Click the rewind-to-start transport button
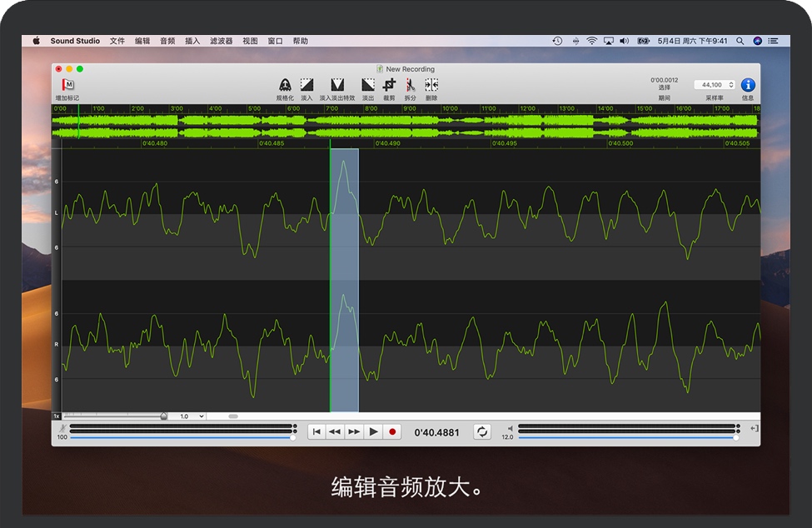The width and height of the screenshot is (812, 528). pyautogui.click(x=316, y=431)
